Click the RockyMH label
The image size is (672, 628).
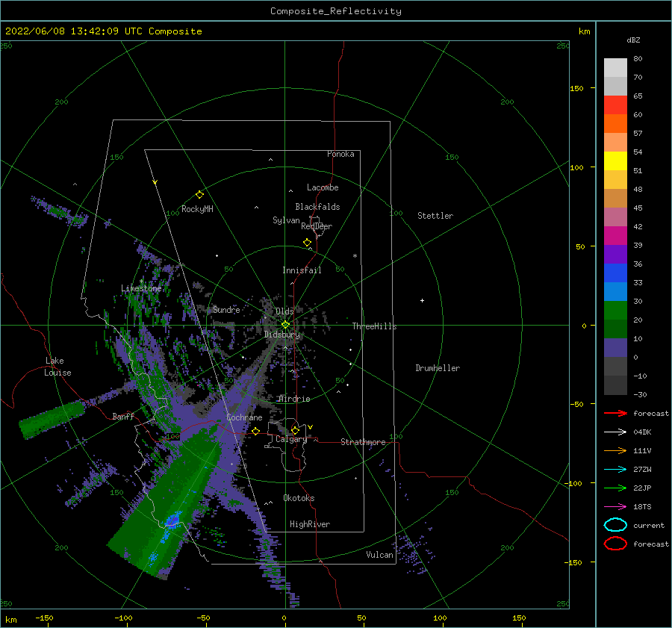click(x=197, y=209)
